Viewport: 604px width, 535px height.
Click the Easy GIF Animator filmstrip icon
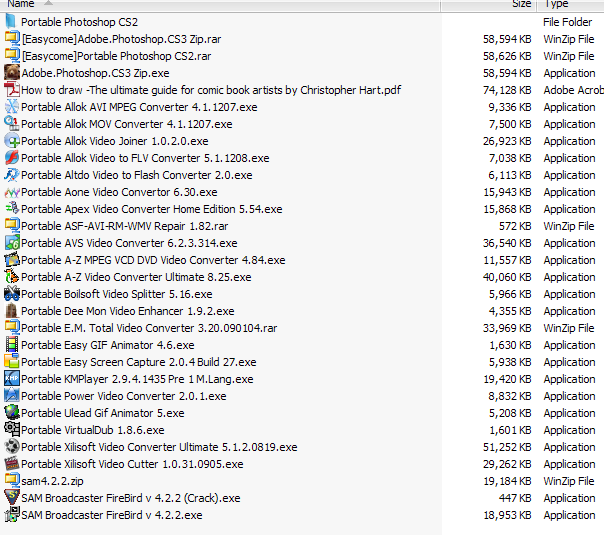tap(12, 344)
